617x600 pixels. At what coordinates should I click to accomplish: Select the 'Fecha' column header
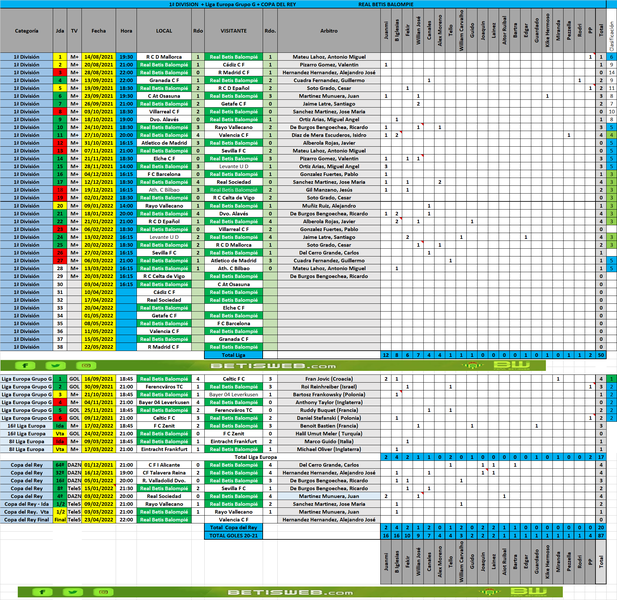pos(99,31)
